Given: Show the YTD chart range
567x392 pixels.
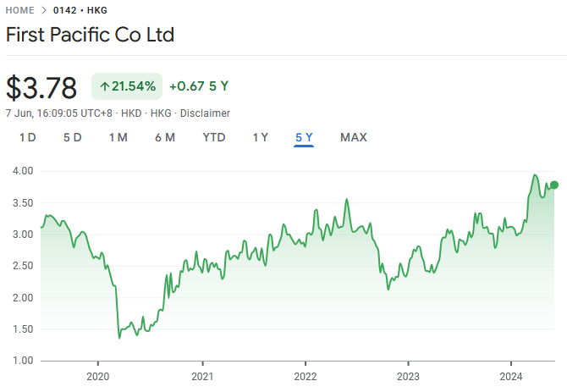Looking at the screenshot, I should coord(214,137).
